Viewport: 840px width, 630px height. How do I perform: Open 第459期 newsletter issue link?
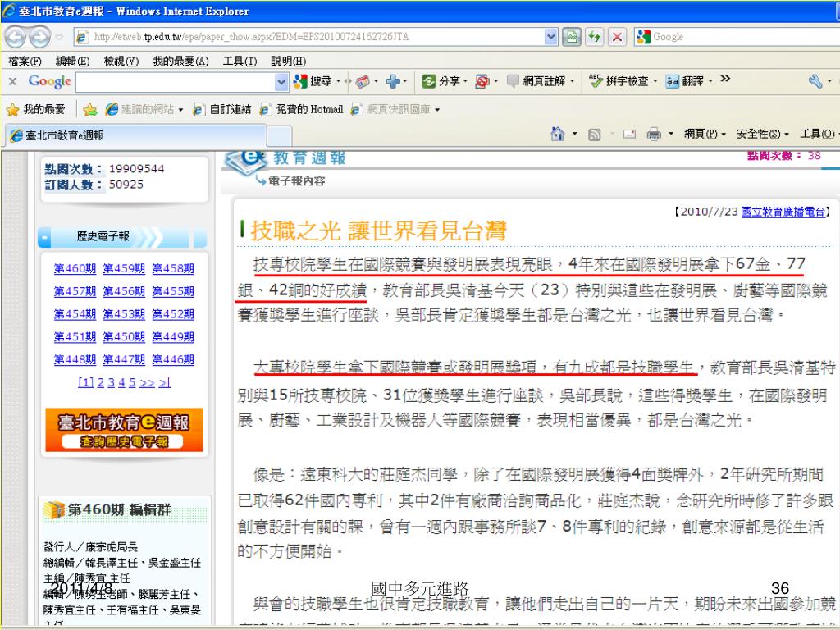[x=124, y=268]
